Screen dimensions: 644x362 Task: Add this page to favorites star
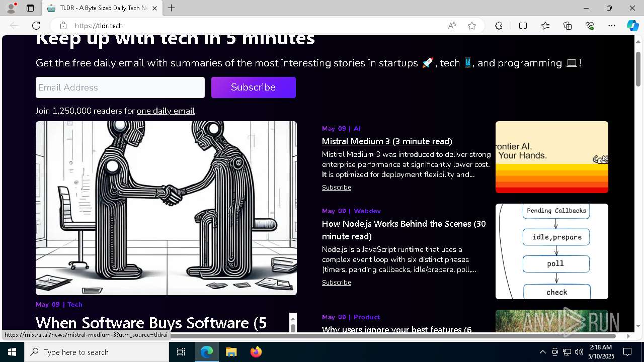(472, 26)
